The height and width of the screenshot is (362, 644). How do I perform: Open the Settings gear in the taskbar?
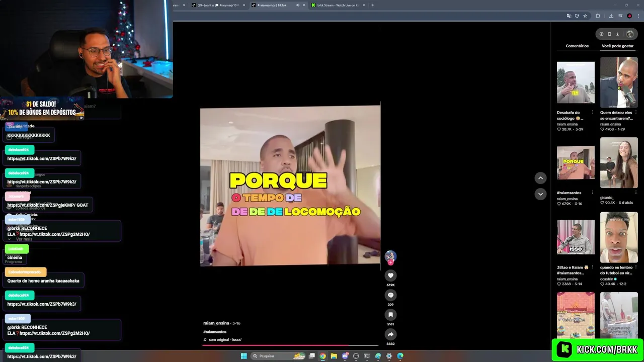389,356
